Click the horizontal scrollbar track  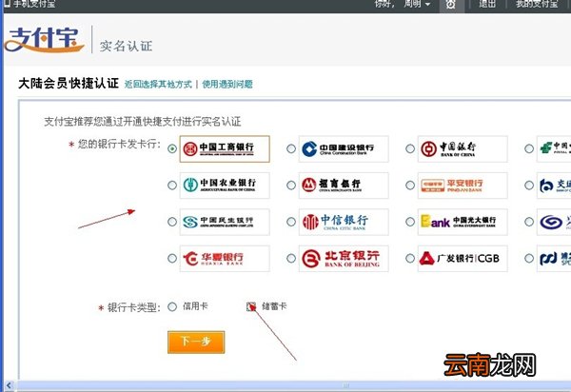[293, 385]
